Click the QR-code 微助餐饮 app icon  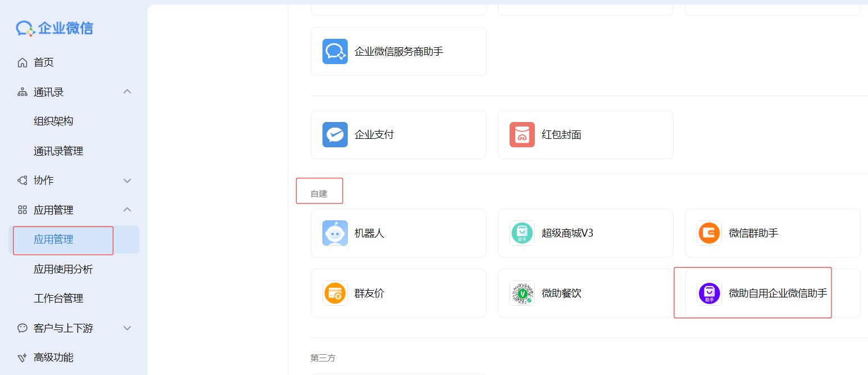pyautogui.click(x=522, y=293)
